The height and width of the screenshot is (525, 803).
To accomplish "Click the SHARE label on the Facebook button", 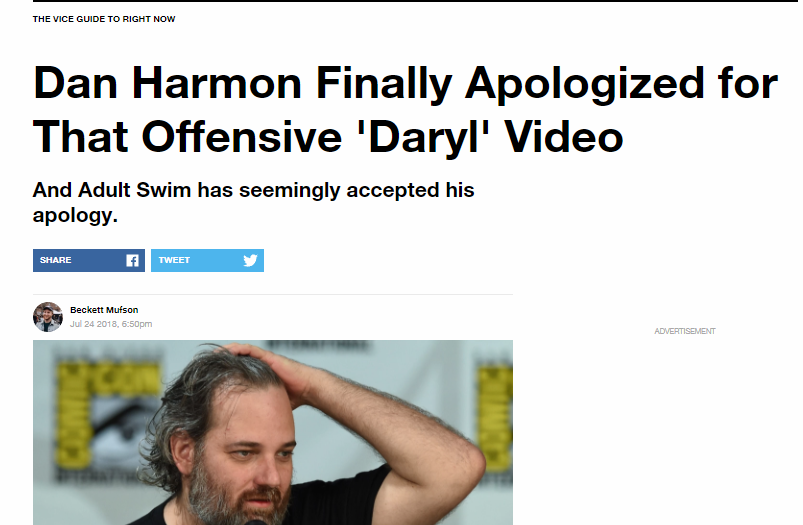I will click(x=55, y=260).
